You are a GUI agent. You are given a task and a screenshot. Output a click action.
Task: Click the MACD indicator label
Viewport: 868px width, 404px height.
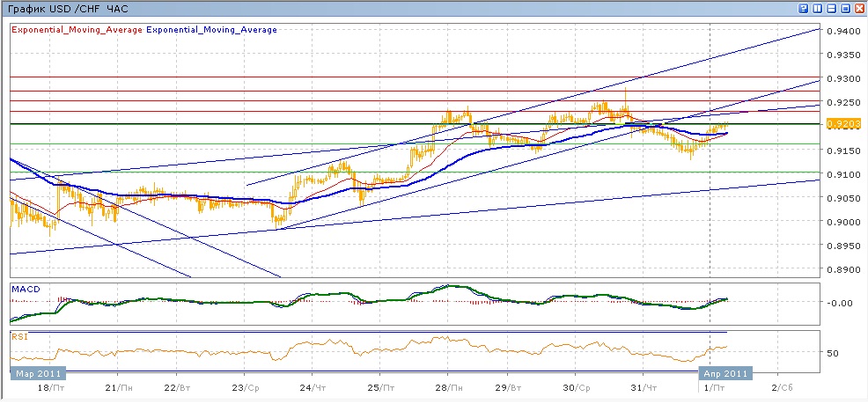[x=24, y=289]
